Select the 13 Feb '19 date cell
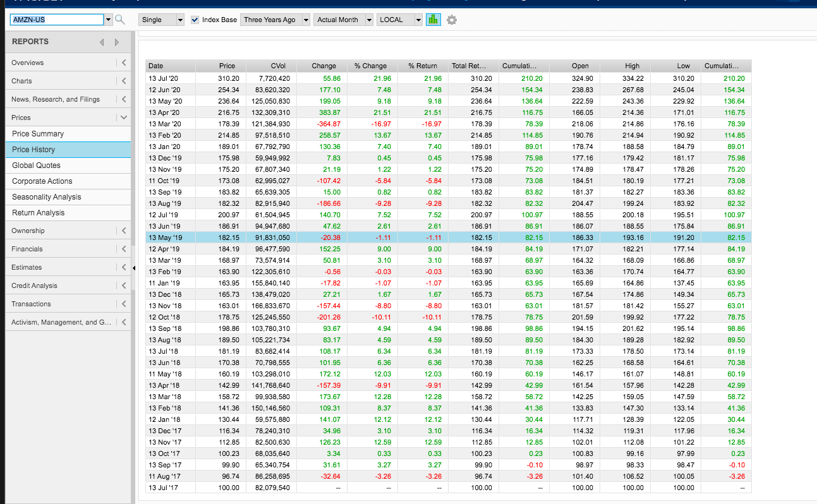The image size is (817, 504). [x=171, y=272]
